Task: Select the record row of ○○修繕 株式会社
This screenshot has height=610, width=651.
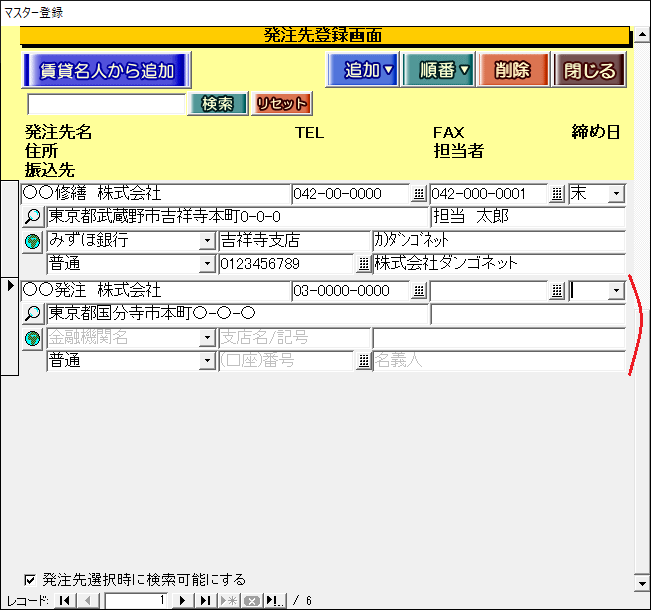Action: [x=10, y=230]
